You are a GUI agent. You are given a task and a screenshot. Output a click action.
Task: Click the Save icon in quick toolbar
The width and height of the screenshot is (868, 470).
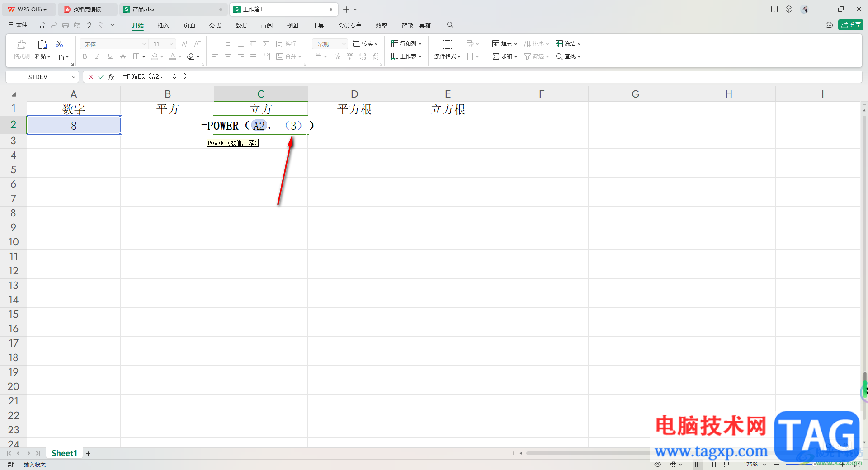pyautogui.click(x=42, y=25)
